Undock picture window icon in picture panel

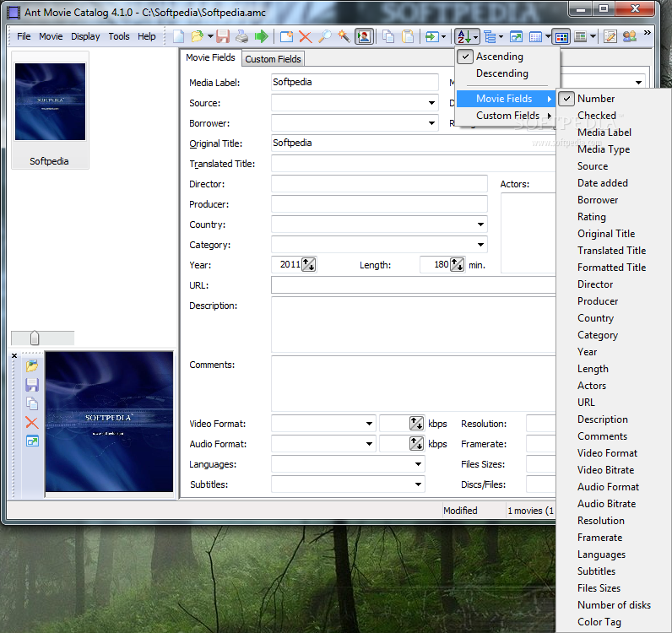(32, 441)
